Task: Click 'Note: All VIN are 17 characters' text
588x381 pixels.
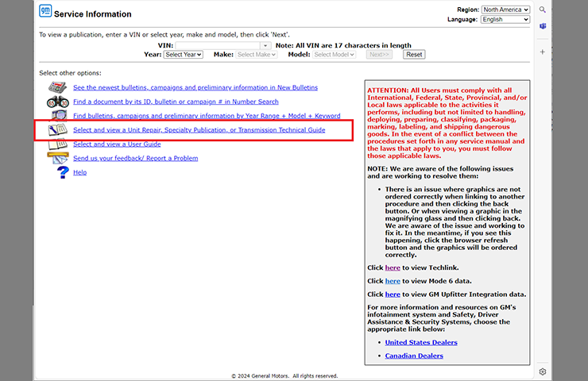Action: click(343, 46)
